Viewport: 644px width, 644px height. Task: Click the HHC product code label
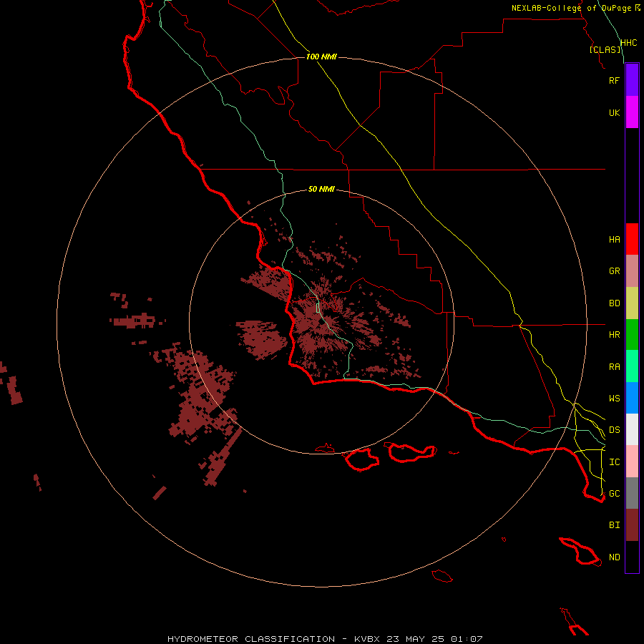tap(628, 43)
